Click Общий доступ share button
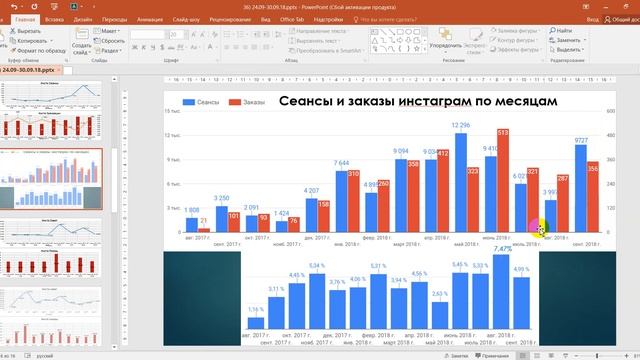Viewport: 640px width, 360px height. pyautogui.click(x=622, y=19)
